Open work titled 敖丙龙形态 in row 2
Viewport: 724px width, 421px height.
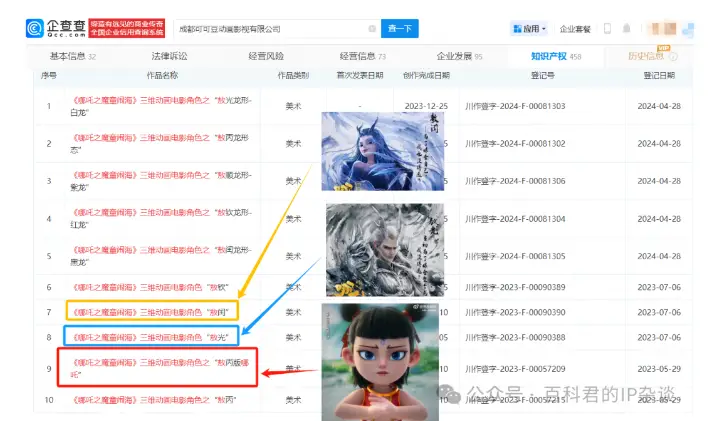(x=160, y=144)
